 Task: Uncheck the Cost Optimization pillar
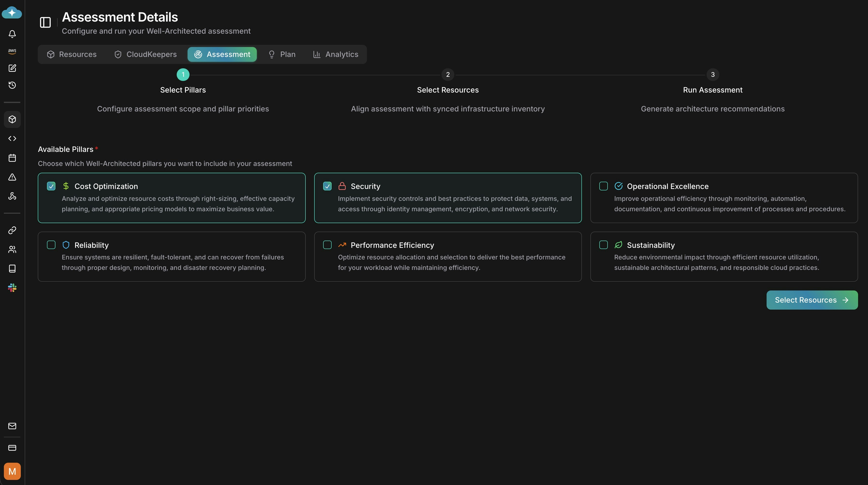tap(51, 186)
